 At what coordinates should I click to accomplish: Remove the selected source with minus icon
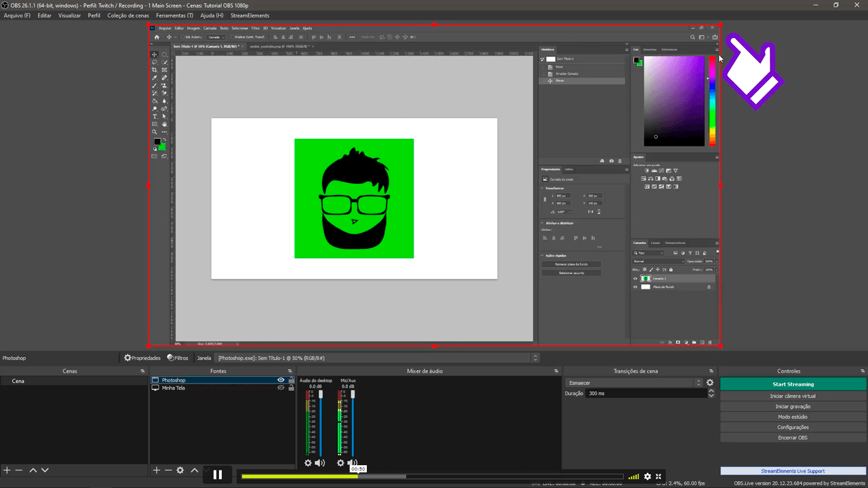coord(168,470)
